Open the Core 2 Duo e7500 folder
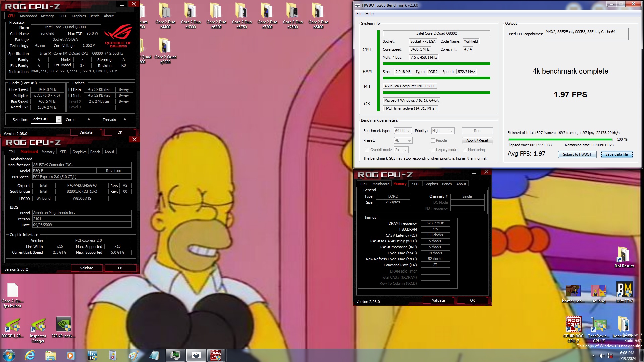 tap(293, 16)
